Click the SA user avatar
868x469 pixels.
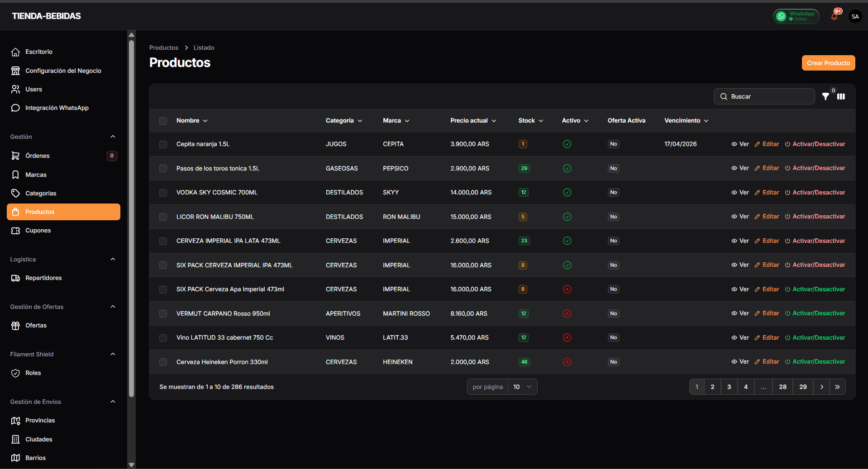click(855, 16)
